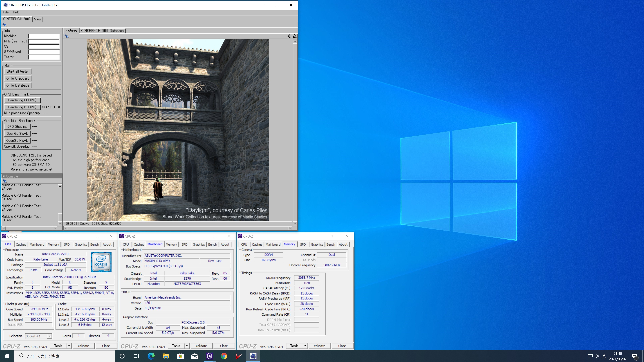Launch Microsoft Edge from taskbar

(151, 356)
